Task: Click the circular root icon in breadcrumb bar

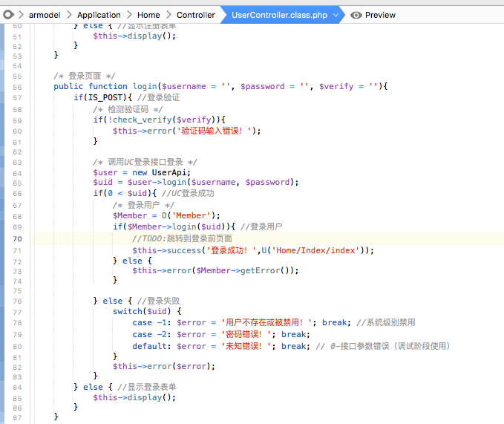Action: point(8,15)
